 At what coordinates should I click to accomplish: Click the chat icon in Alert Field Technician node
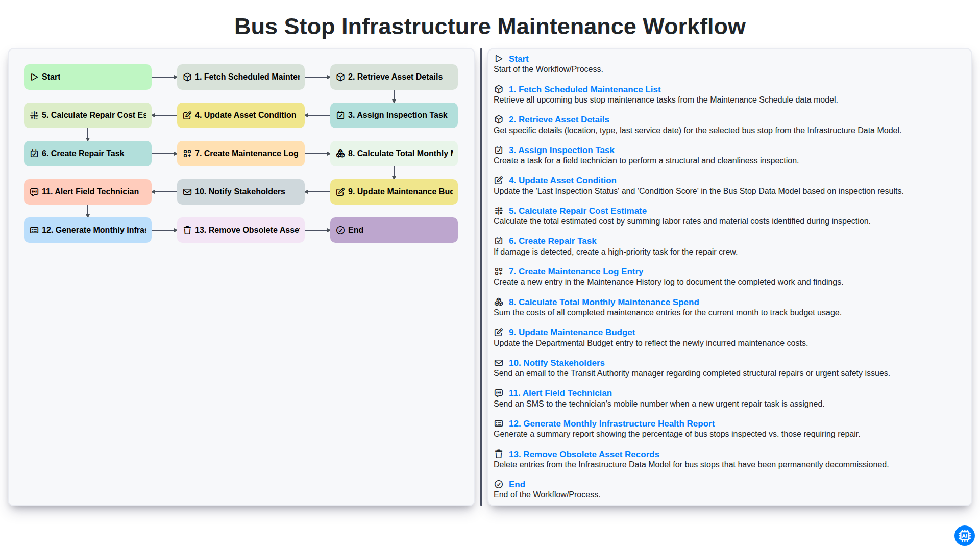pyautogui.click(x=34, y=192)
